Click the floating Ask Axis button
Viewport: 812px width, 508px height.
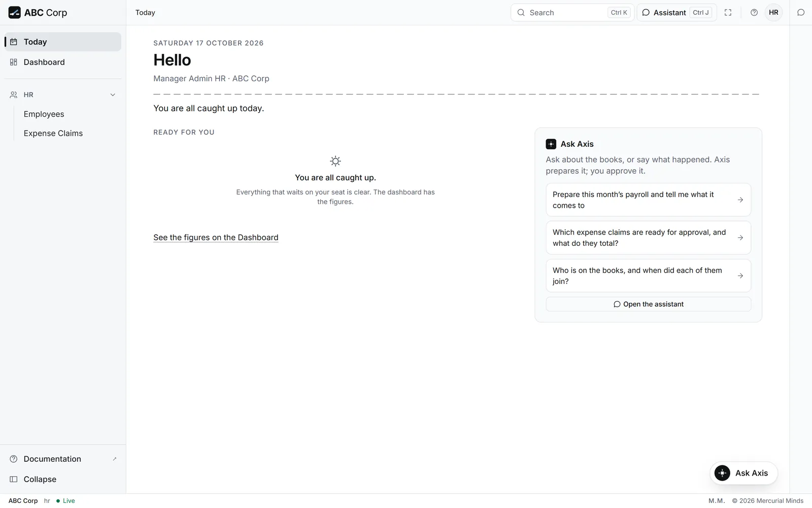[743, 473]
